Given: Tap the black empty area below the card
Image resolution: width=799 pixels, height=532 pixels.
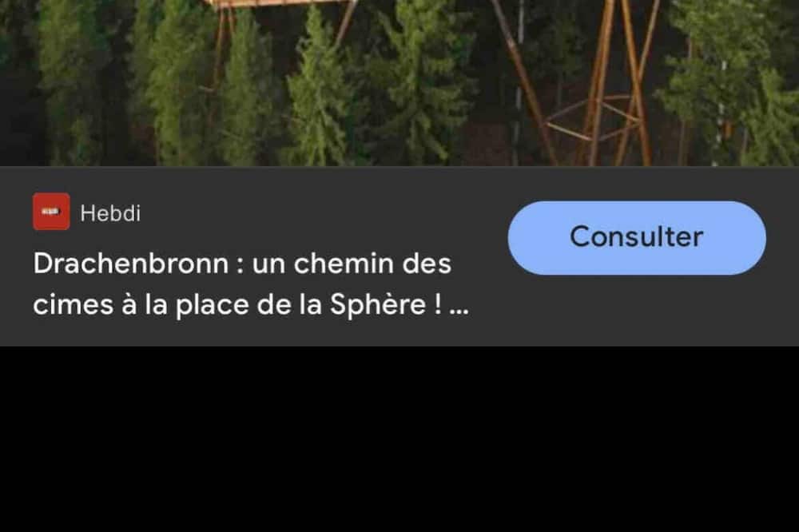Looking at the screenshot, I should (x=399, y=439).
